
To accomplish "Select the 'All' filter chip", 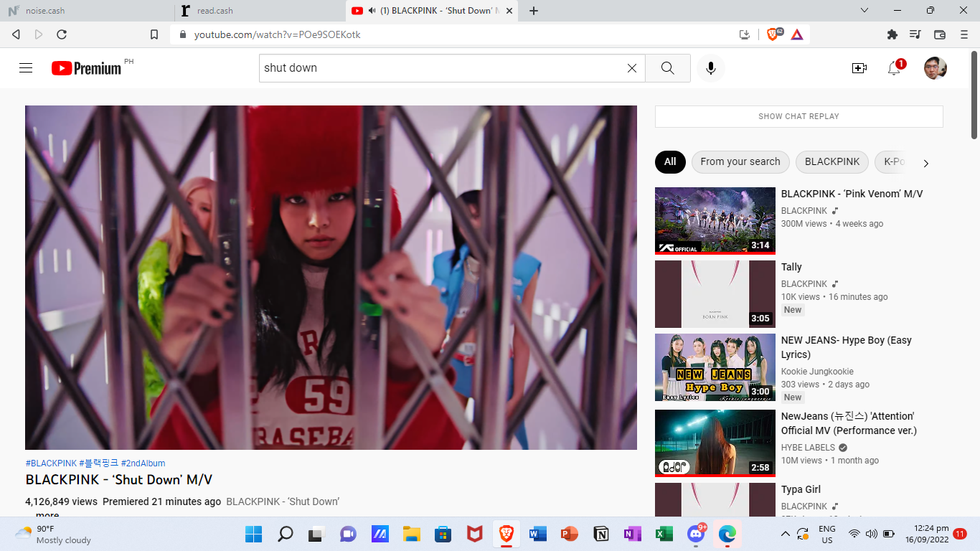I will pos(670,162).
